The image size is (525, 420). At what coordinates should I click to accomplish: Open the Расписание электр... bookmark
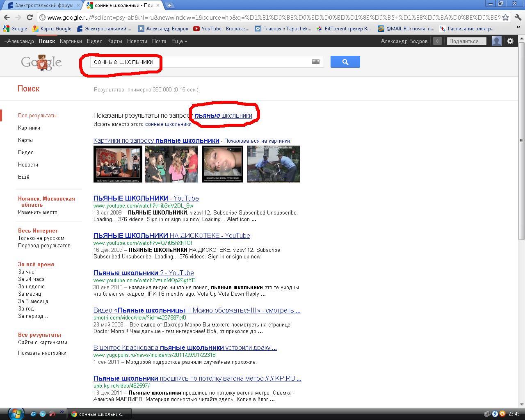tap(467, 29)
